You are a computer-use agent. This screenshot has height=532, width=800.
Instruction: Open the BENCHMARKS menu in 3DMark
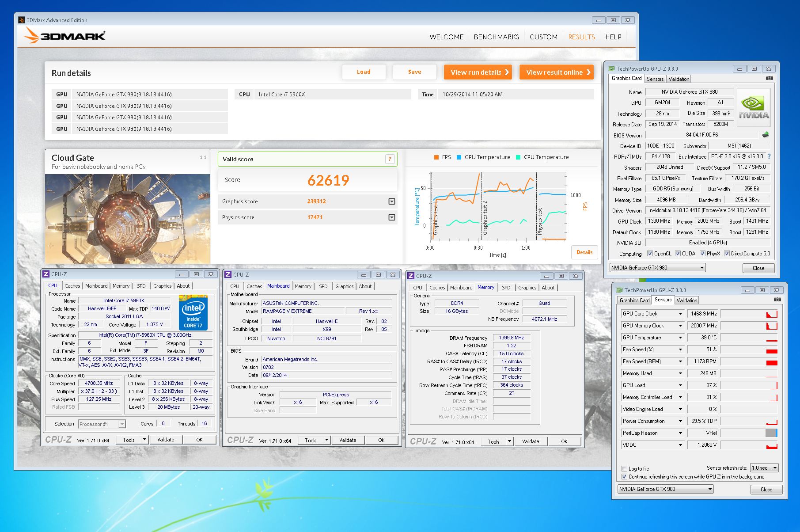pyautogui.click(x=497, y=37)
